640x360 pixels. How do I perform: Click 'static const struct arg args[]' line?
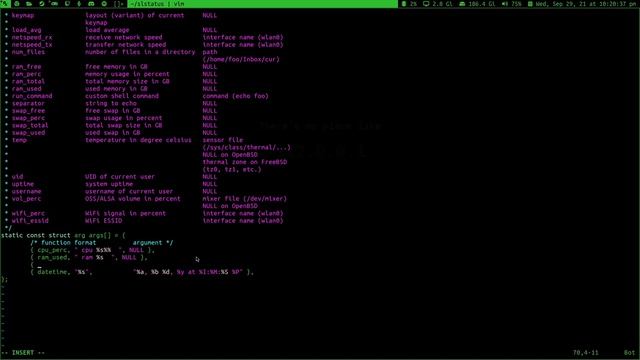tap(63, 236)
